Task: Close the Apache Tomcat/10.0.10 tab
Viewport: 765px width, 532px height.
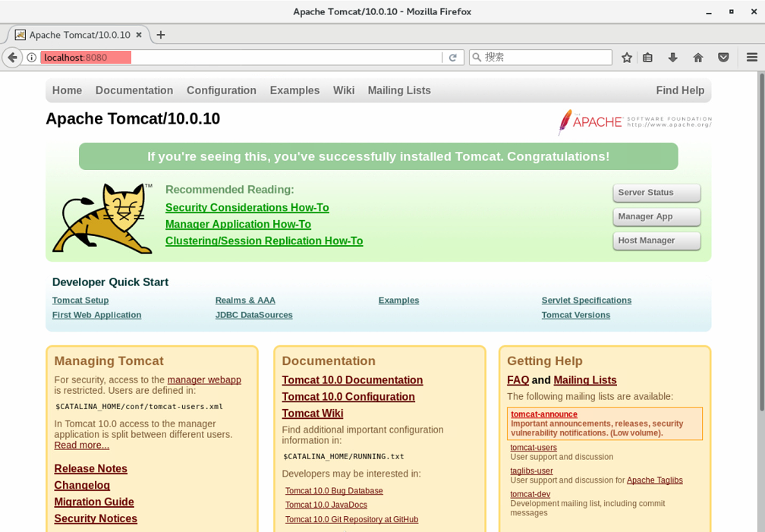Action: tap(139, 35)
